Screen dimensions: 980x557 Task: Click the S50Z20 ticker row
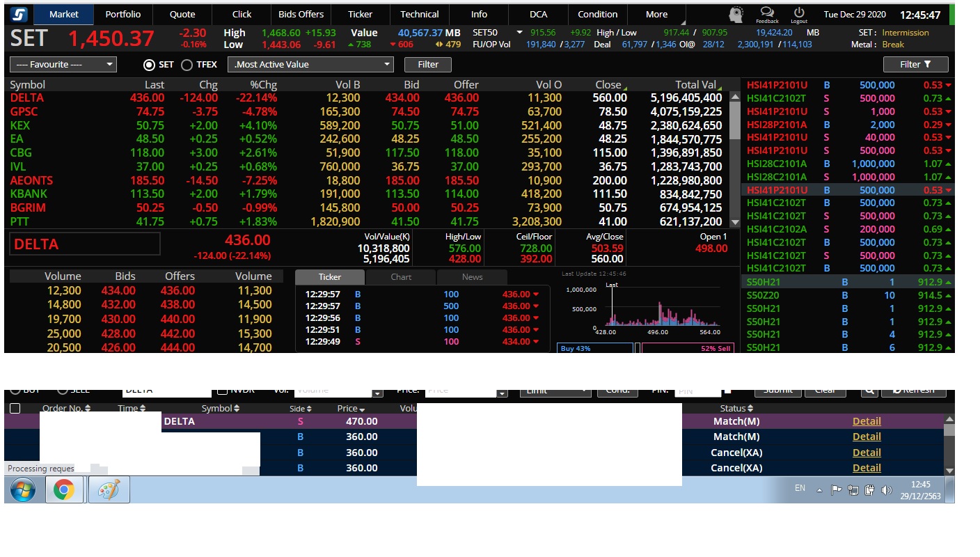pos(848,295)
